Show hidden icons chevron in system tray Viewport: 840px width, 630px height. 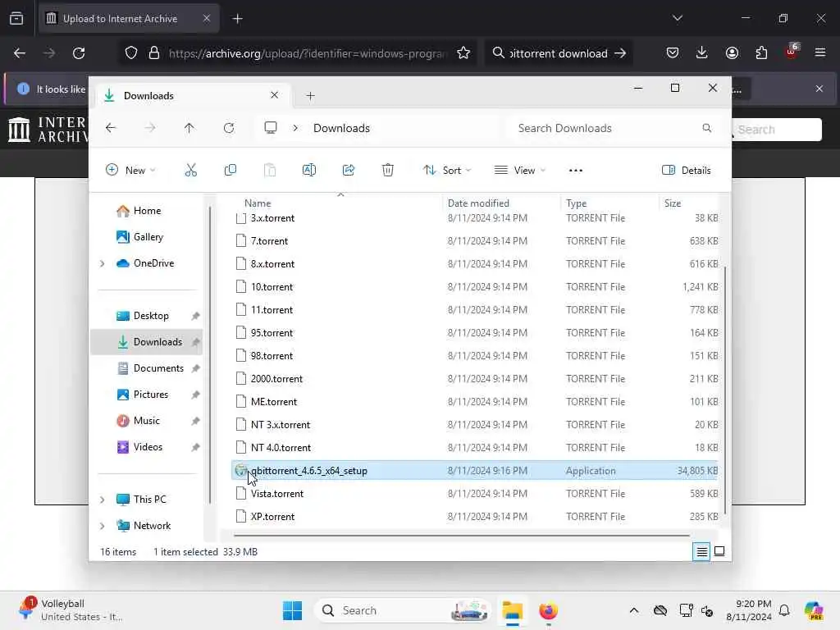634,610
